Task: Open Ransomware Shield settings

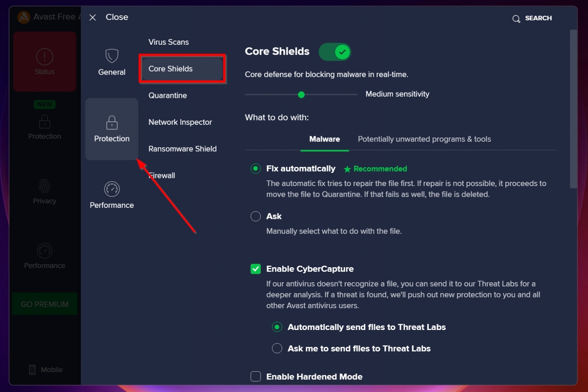Action: tap(183, 149)
